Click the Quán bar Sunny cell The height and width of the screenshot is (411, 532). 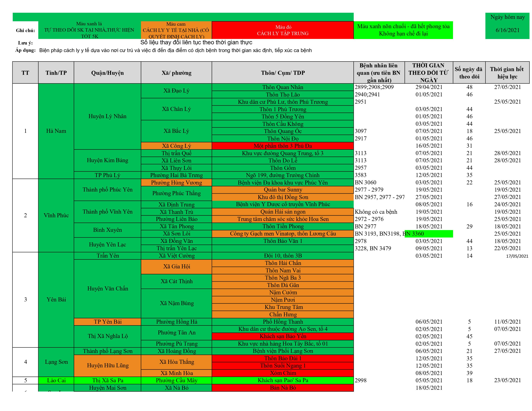coord(283,190)
